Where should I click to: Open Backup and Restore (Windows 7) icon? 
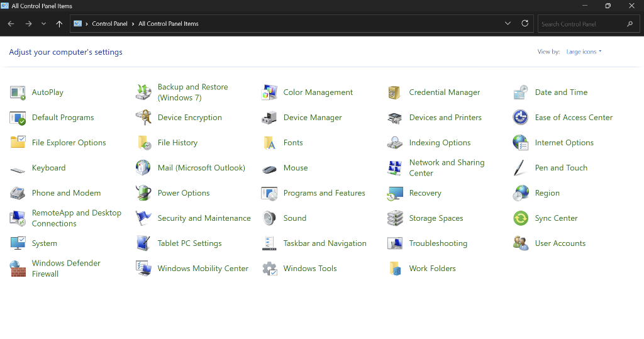(143, 92)
